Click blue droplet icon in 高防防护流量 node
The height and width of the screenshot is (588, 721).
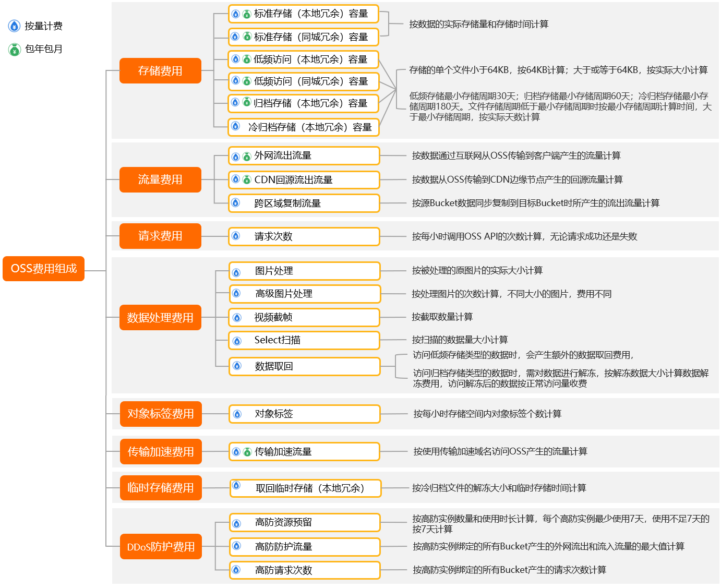click(236, 546)
